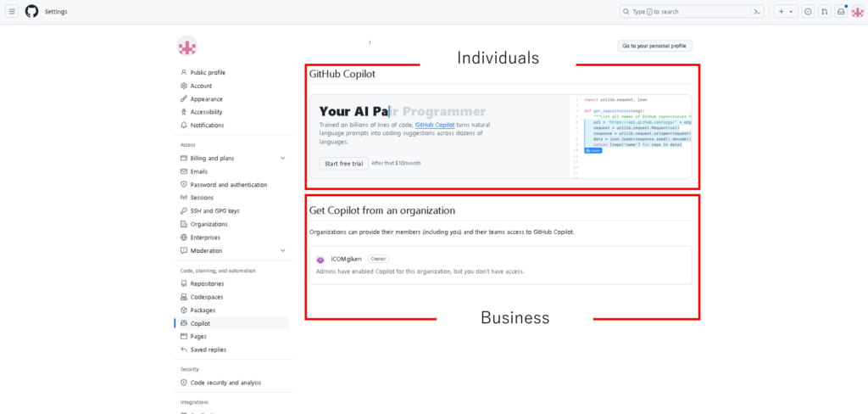
Task: Open the iCOMgiken organization link
Action: click(346, 259)
